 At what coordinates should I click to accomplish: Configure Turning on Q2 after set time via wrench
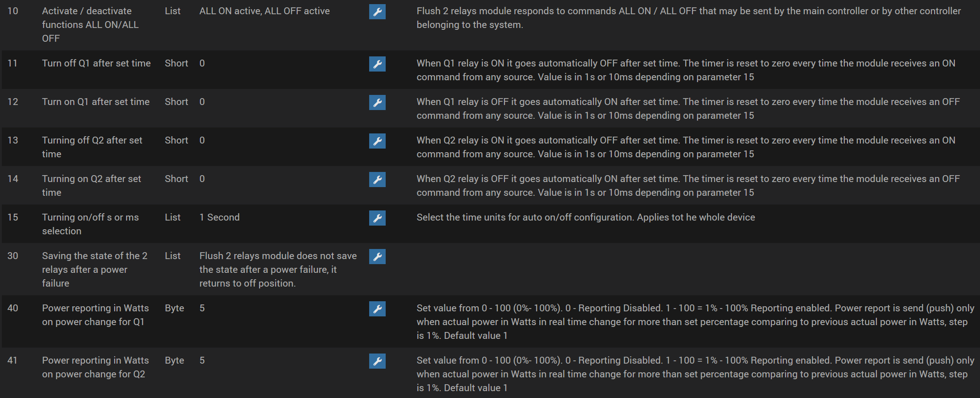(377, 180)
